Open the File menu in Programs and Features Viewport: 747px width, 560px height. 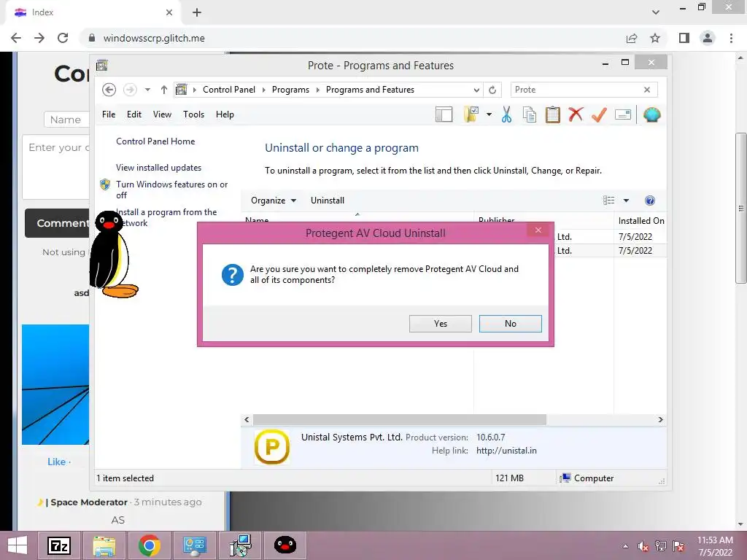pos(109,114)
